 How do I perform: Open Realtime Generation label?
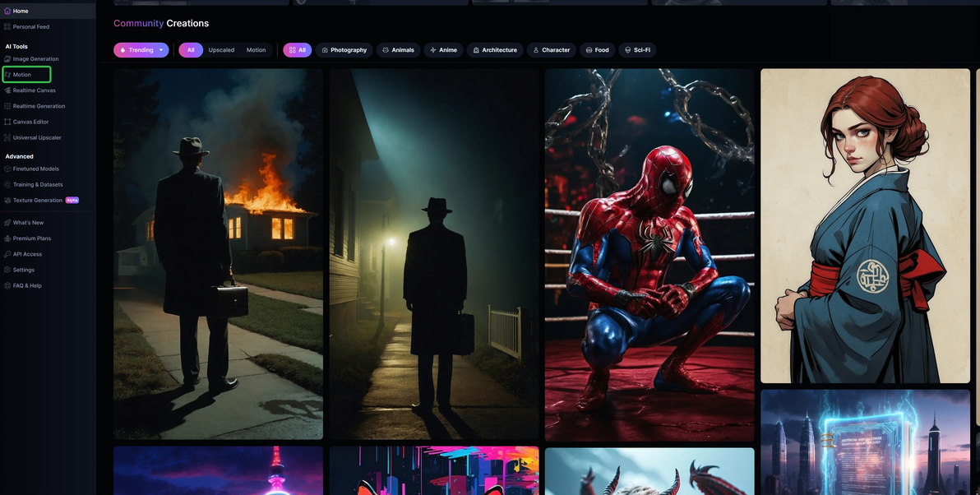(39, 106)
